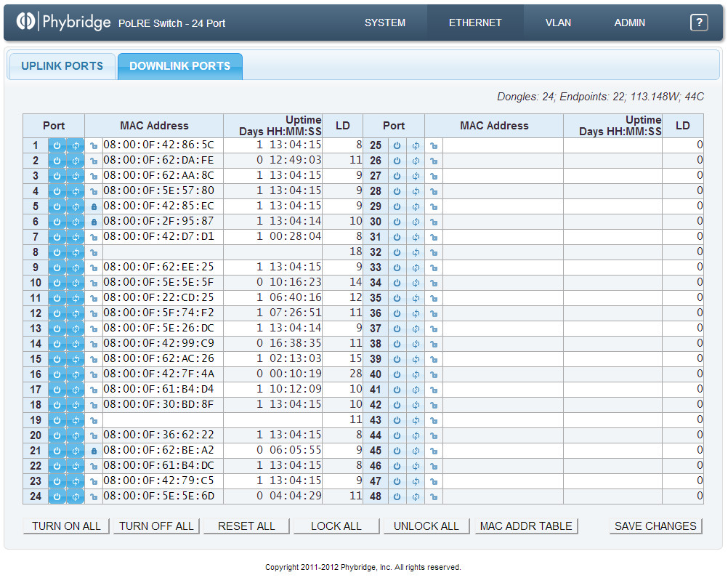Screen dimensions: 728x583
Task: Click SAVE CHANGES button
Action: [655, 526]
